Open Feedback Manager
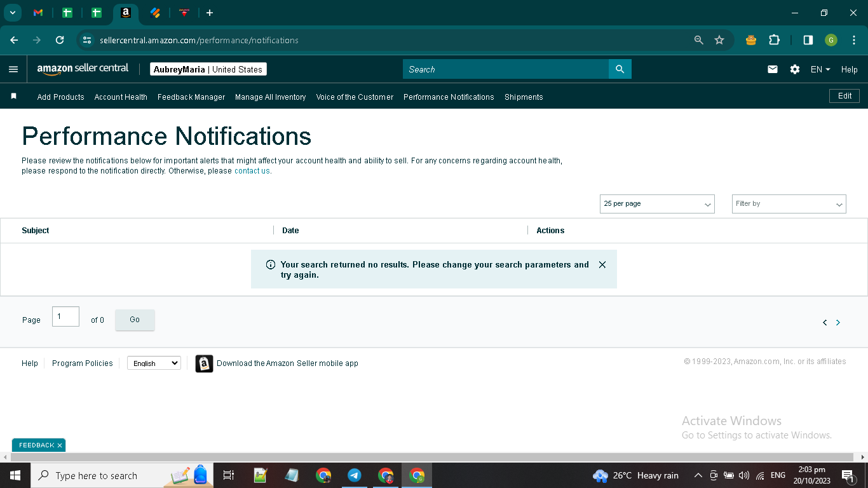The height and width of the screenshot is (488, 868). 191,97
